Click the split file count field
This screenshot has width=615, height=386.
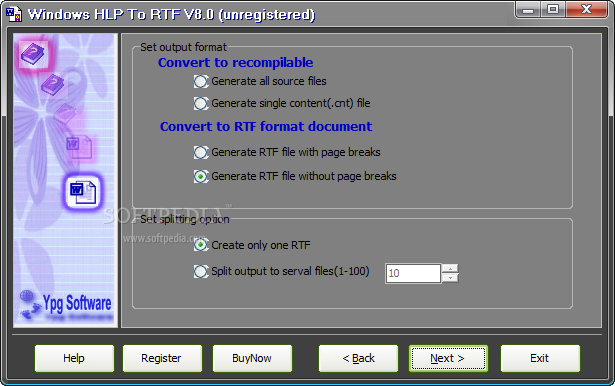[x=413, y=273]
